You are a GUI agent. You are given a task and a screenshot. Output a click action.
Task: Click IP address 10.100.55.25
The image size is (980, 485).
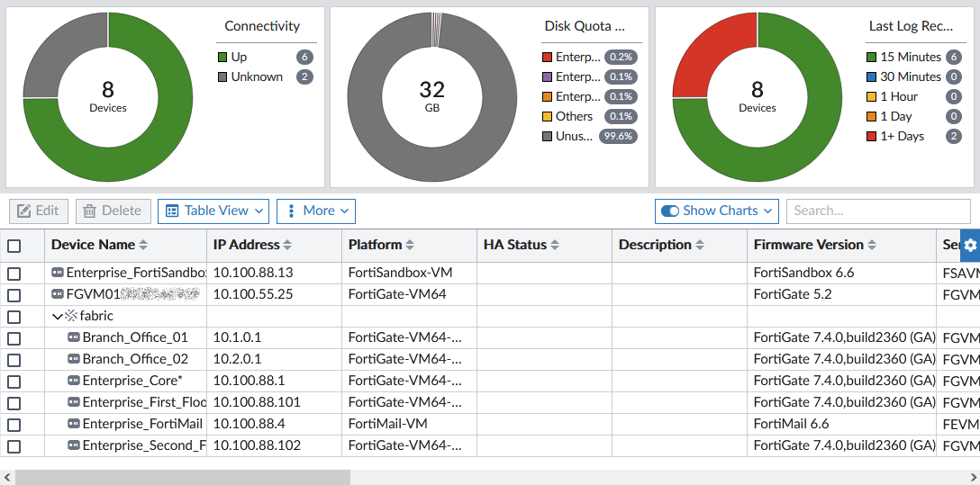pos(253,294)
